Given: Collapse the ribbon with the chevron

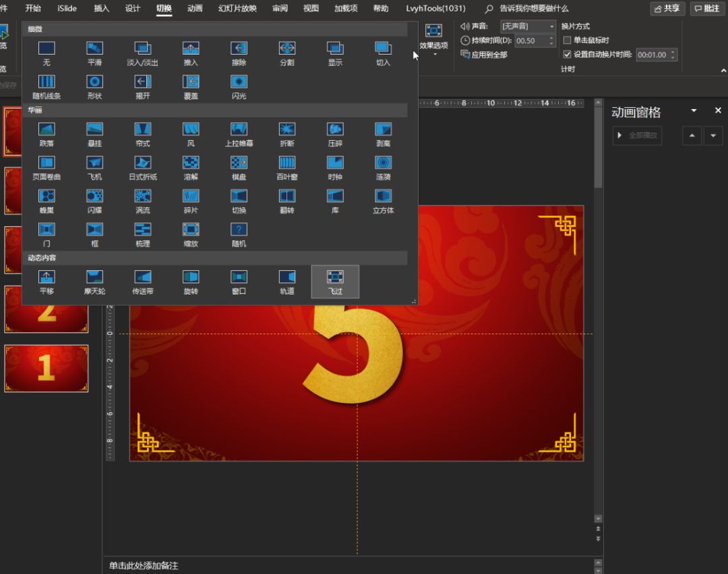Looking at the screenshot, I should coord(723,71).
